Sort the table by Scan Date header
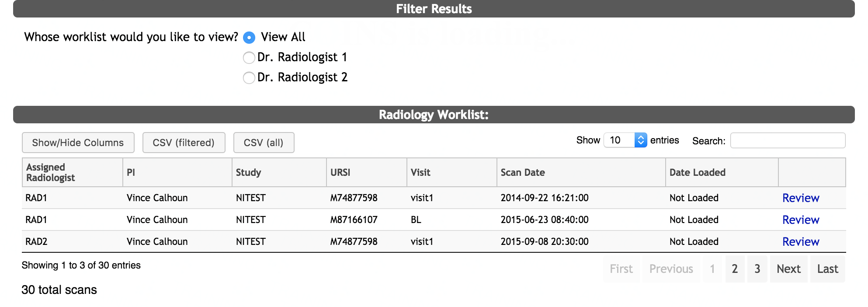 click(523, 172)
